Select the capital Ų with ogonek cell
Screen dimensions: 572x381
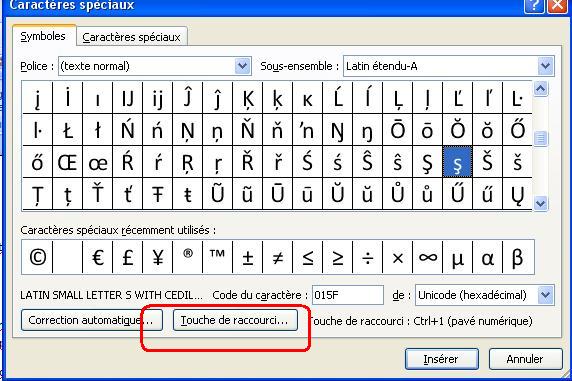(x=517, y=194)
